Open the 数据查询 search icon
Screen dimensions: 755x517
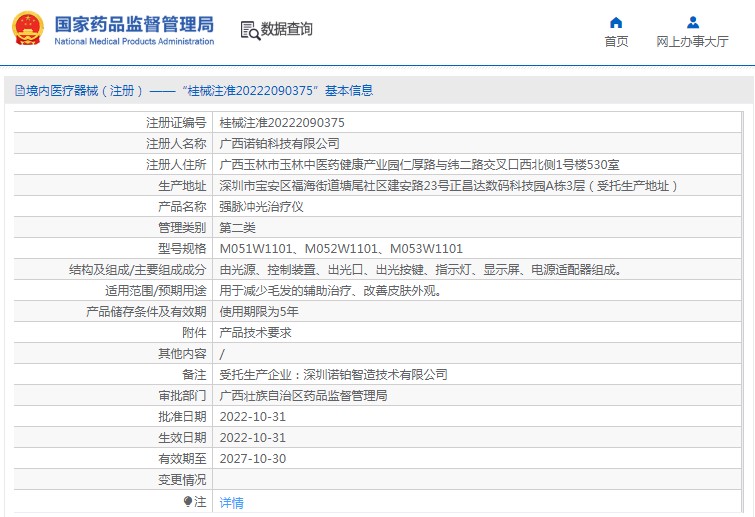pos(250,30)
